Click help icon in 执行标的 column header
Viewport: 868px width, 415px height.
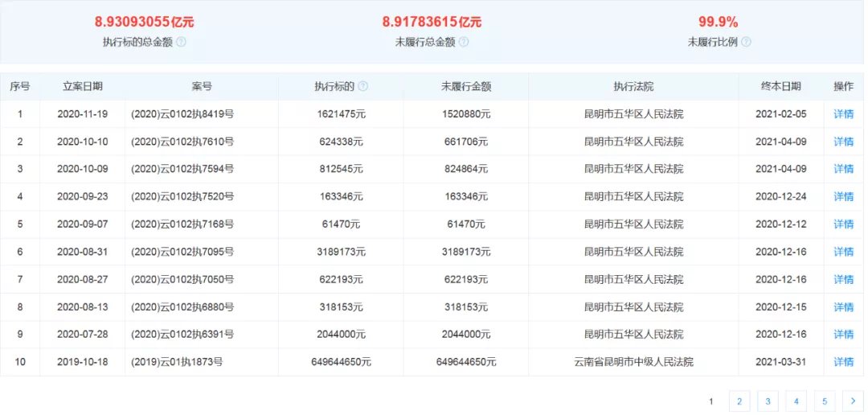click(363, 86)
